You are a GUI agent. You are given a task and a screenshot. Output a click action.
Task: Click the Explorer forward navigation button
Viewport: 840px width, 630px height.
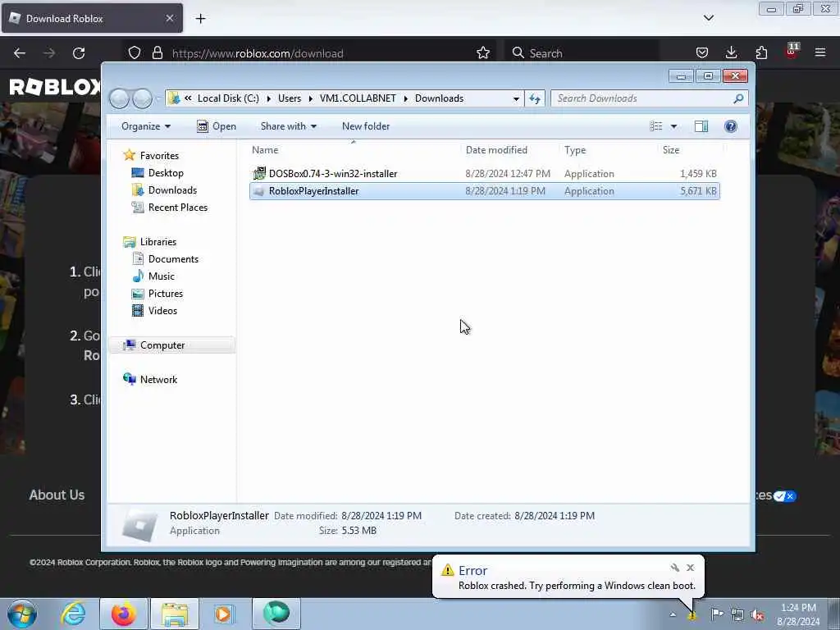[x=143, y=98]
